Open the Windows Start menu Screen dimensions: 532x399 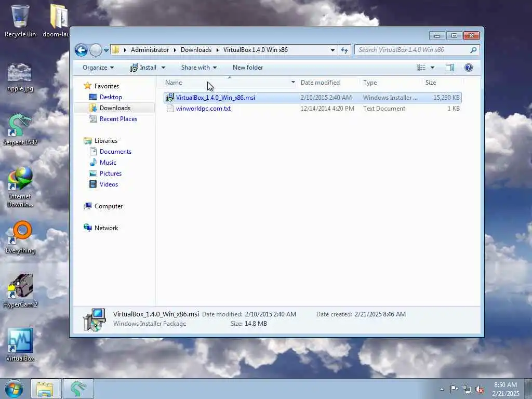click(14, 389)
